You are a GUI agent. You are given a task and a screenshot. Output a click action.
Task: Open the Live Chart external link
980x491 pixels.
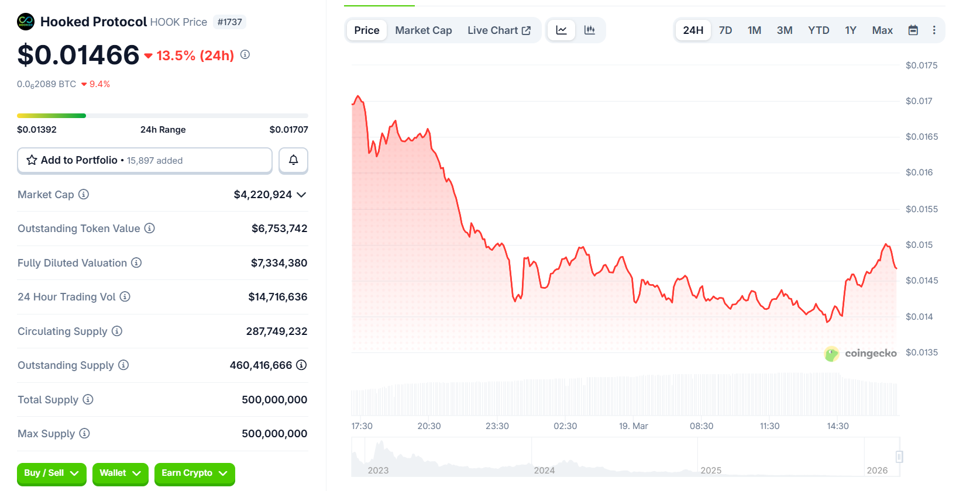(499, 30)
